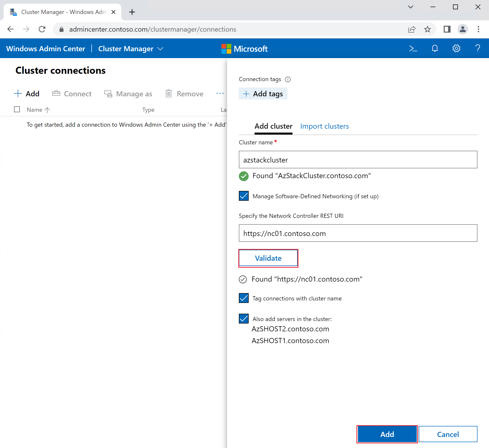
Task: Open the more options ellipsis in toolbar
Action: 220,94
